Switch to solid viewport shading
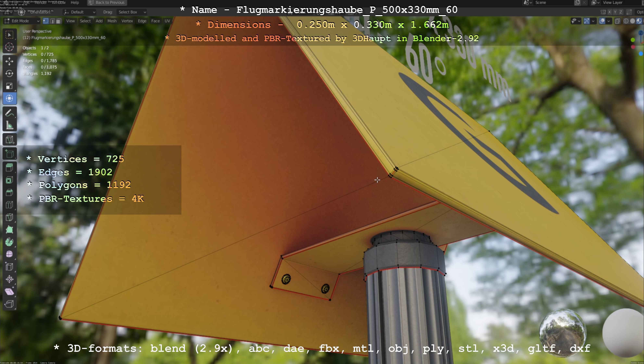 pos(632,21)
